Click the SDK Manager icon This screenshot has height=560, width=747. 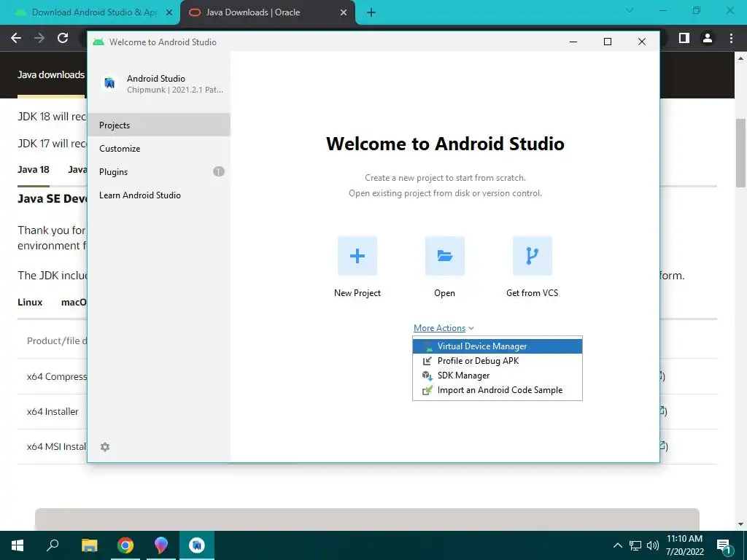pyautogui.click(x=427, y=376)
